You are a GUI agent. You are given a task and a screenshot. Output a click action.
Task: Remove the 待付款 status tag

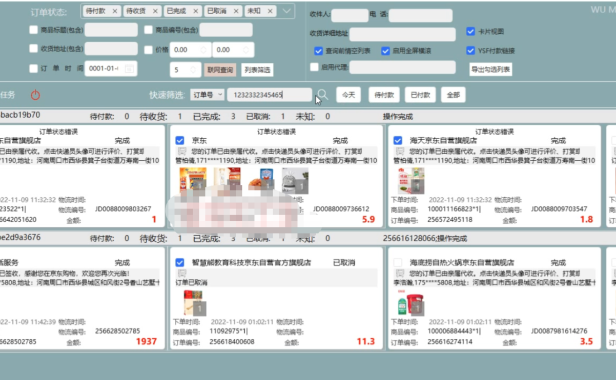[115, 11]
